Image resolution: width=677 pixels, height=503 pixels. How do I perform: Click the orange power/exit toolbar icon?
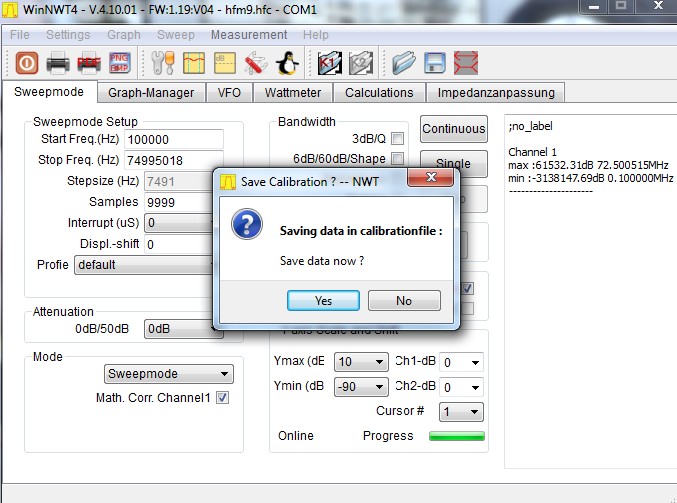(x=27, y=63)
